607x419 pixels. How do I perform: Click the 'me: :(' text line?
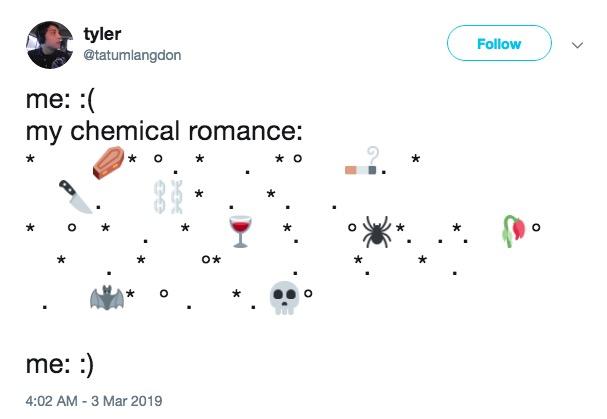(60, 100)
